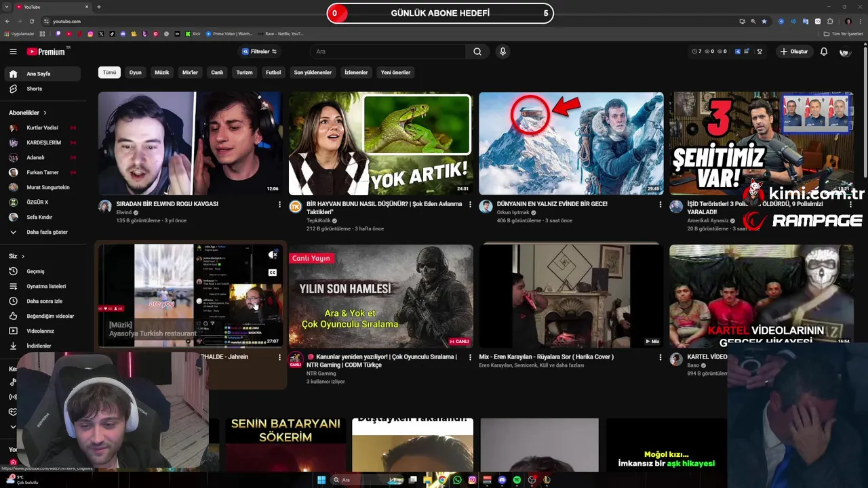868x488 pixels.
Task: Click the YouTube Premium logo
Action: click(47, 52)
